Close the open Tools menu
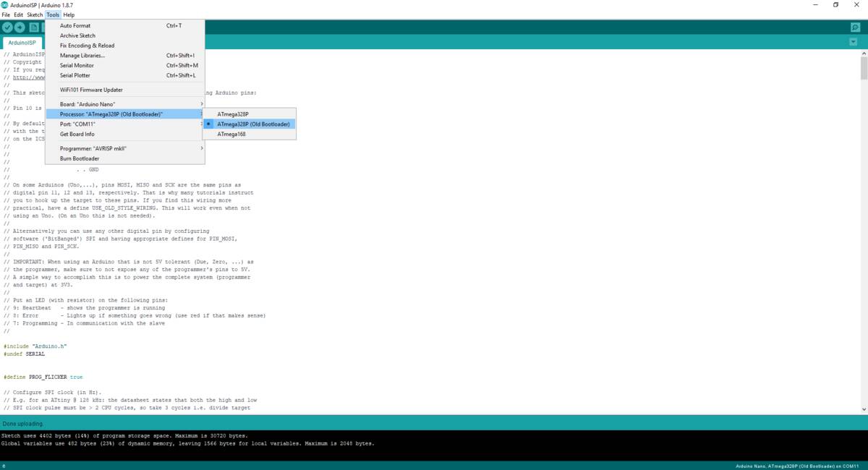868x470 pixels. [53, 14]
